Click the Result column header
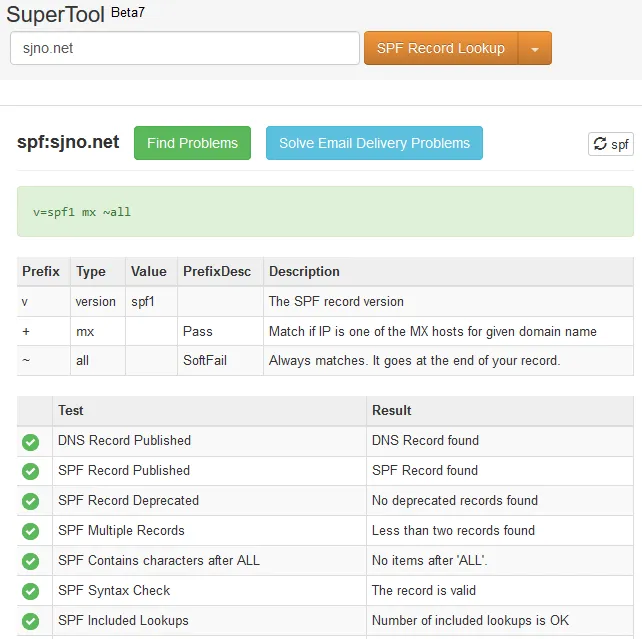This screenshot has height=639, width=642. click(x=392, y=411)
